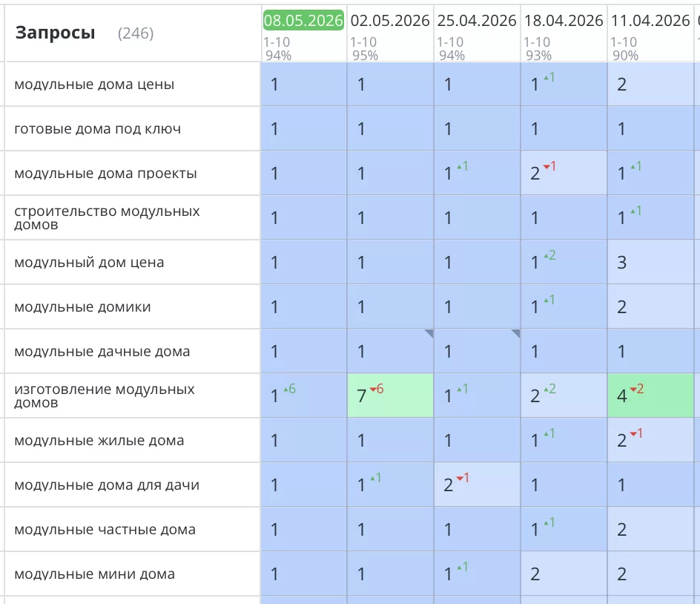Click position 1 cell for готовые дома под ключ on 08.05.2026
The height and width of the screenshot is (604, 700).
303,129
